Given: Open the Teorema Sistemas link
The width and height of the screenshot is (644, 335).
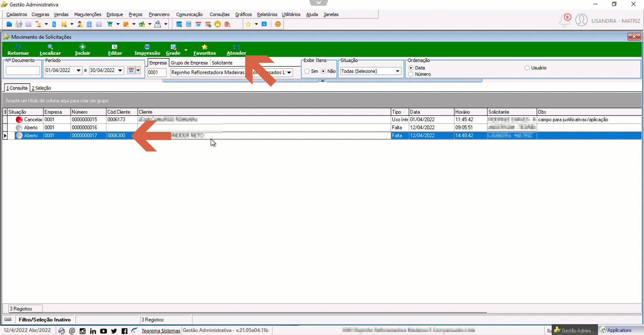Looking at the screenshot, I should tap(161, 331).
